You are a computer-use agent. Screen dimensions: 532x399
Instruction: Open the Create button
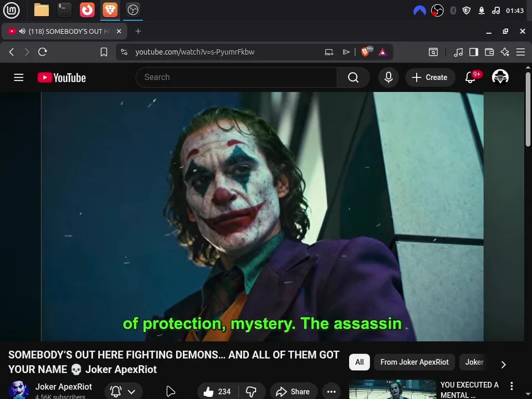pos(430,78)
